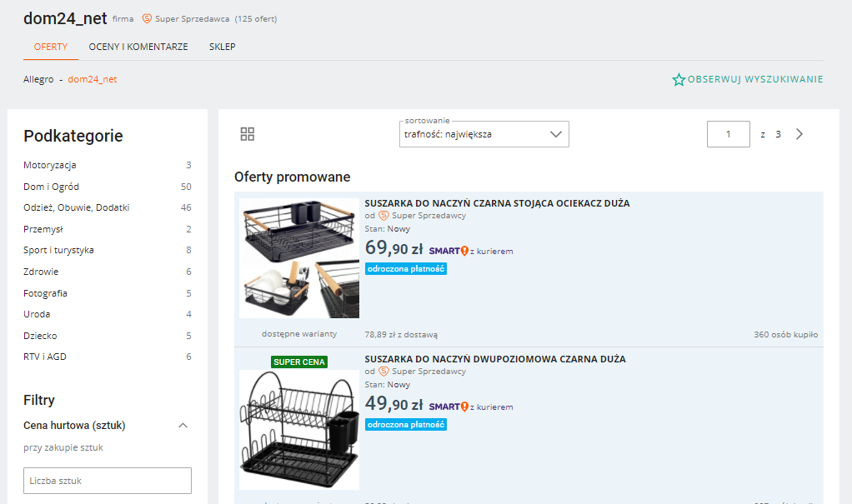Click the SMART! icon on the 49,90 zł offer
The image size is (852, 504).
coord(447,406)
